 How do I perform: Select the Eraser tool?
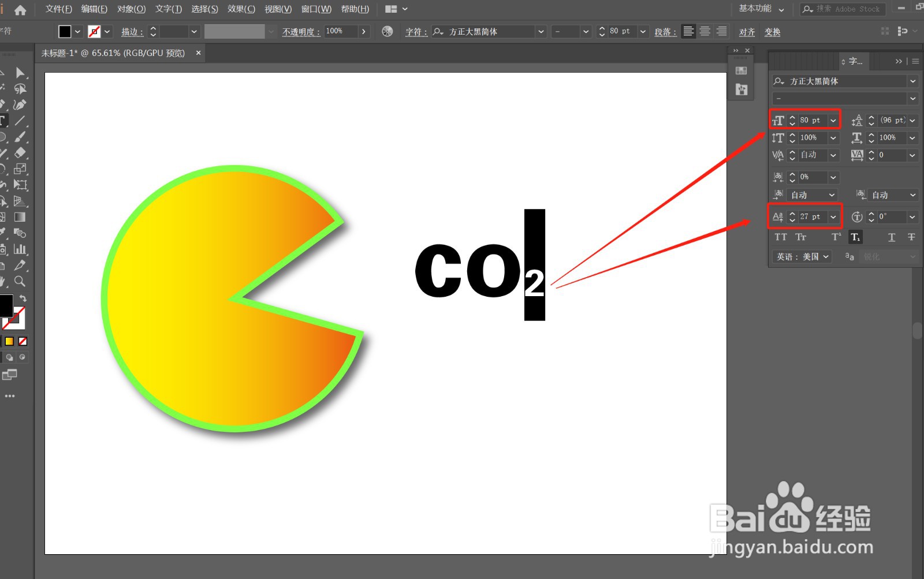coord(20,153)
